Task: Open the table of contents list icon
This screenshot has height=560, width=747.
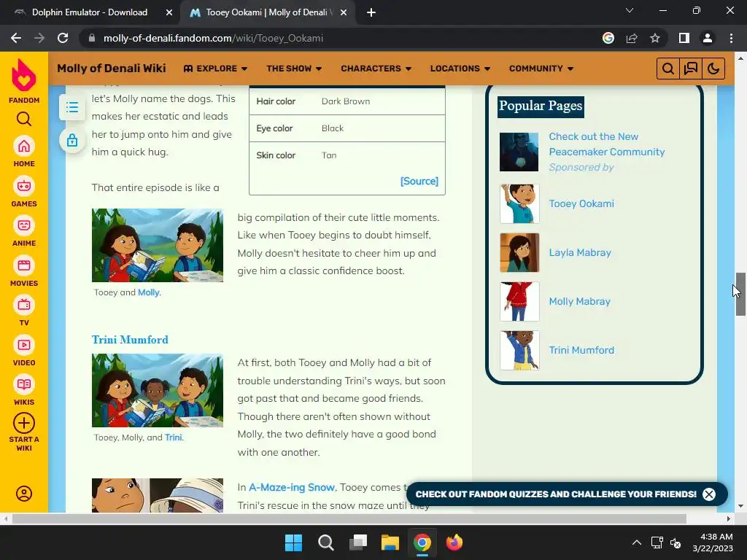Action: (x=72, y=107)
